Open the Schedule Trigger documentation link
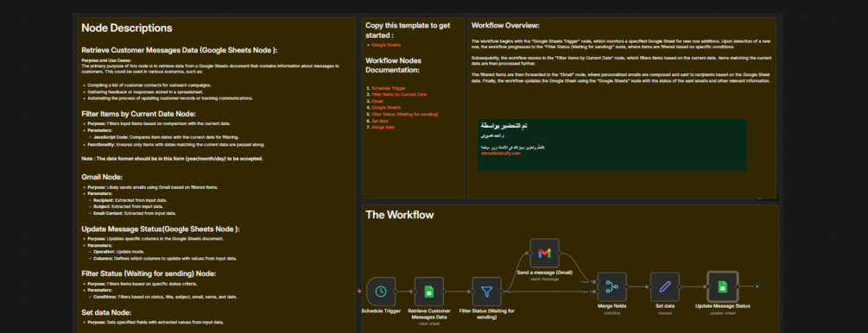Image resolution: width=868 pixels, height=333 pixels. (x=389, y=88)
